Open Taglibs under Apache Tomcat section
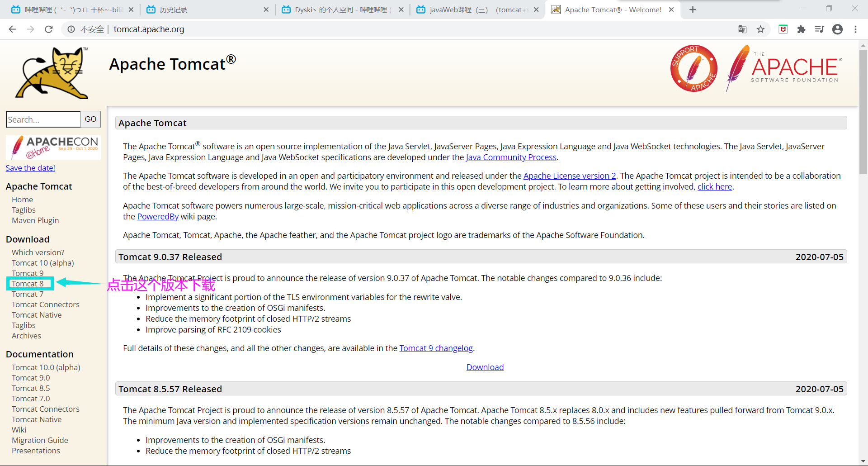868x466 pixels. (x=24, y=210)
